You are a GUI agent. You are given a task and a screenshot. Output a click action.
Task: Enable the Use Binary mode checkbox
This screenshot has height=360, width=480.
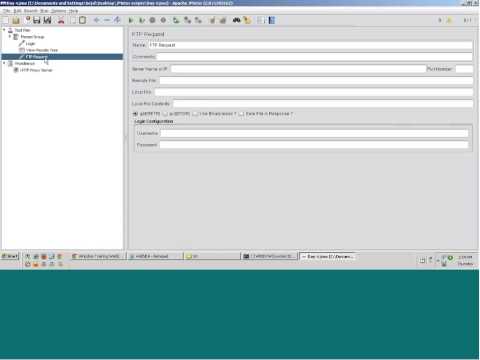(x=195, y=114)
